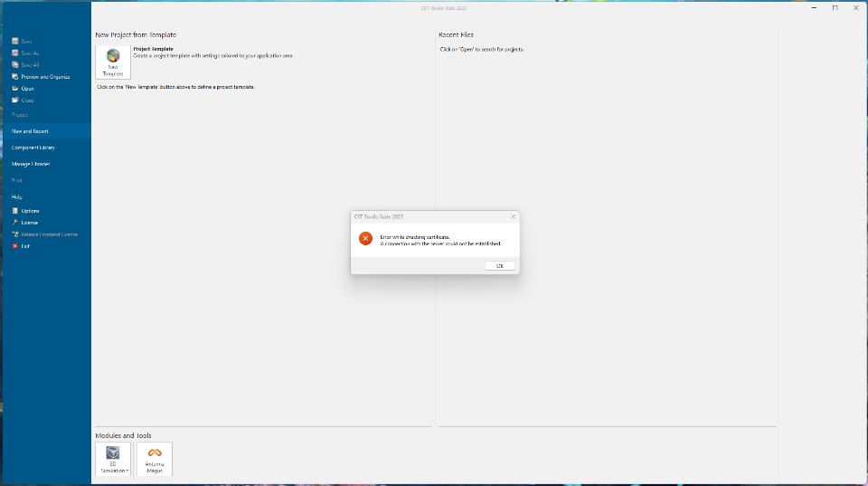868x486 pixels.
Task: Open the Options settings icon
Action: 15,211
